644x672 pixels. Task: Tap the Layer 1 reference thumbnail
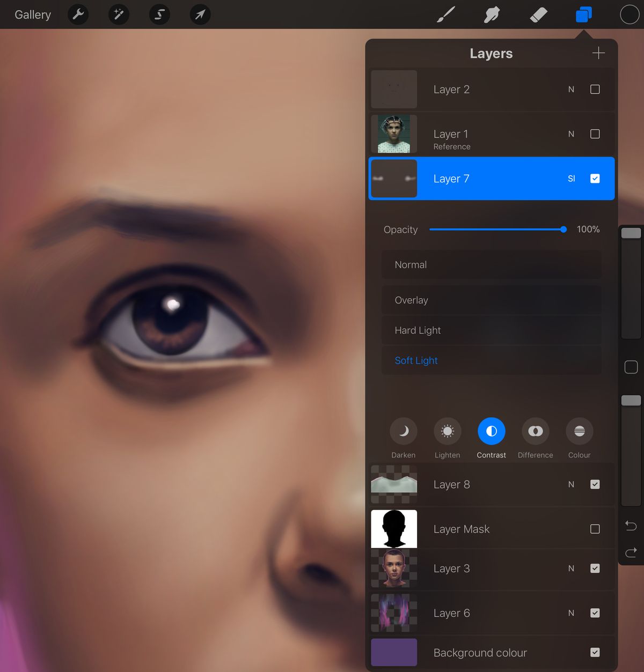point(394,134)
